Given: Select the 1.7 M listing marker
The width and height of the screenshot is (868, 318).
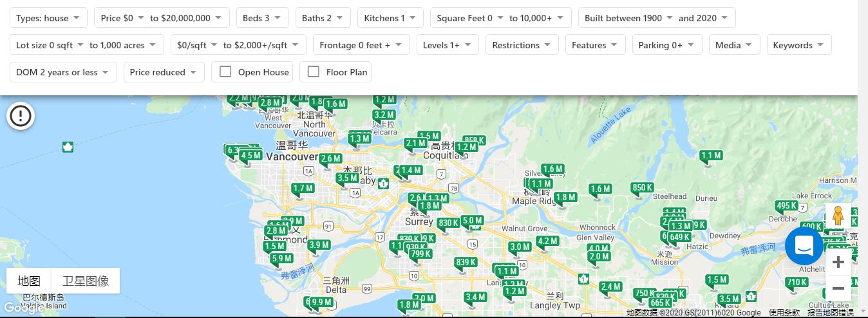Looking at the screenshot, I should coord(303,189).
